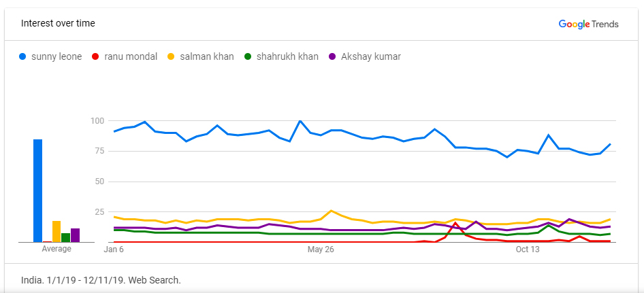644x293 pixels.
Task: Select the salman khan legend label
Action: point(206,56)
